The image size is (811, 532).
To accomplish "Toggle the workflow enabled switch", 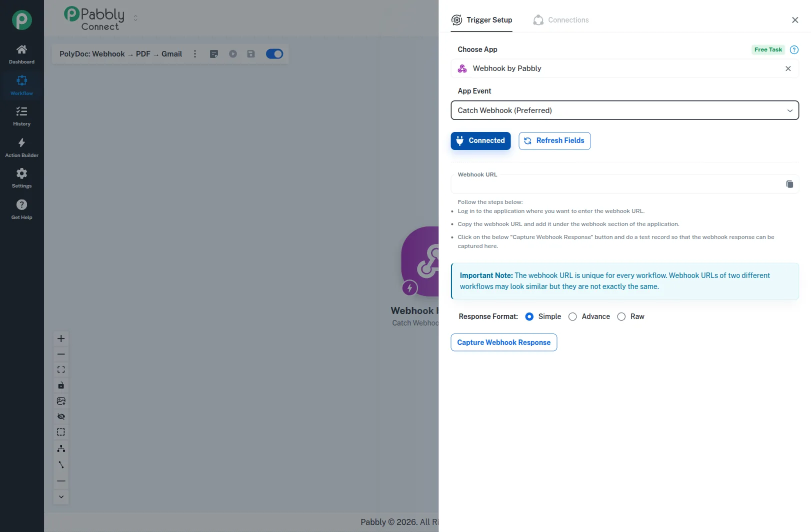I will pos(274,54).
